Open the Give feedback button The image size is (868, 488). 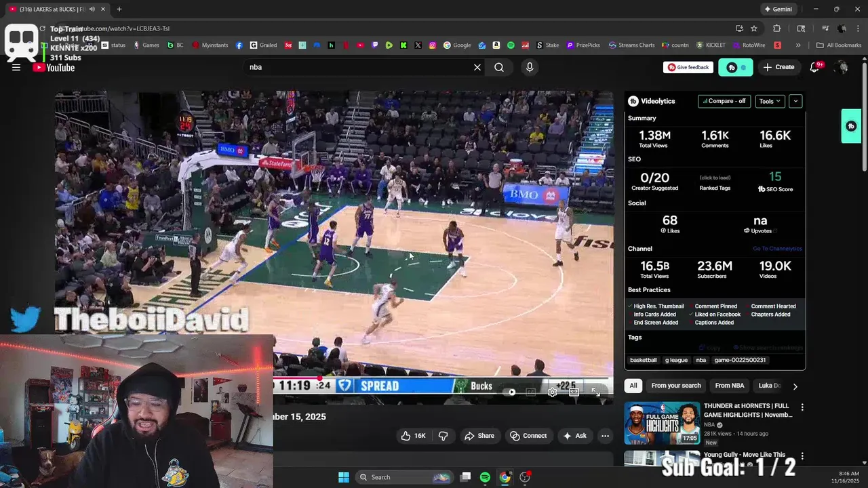688,67
